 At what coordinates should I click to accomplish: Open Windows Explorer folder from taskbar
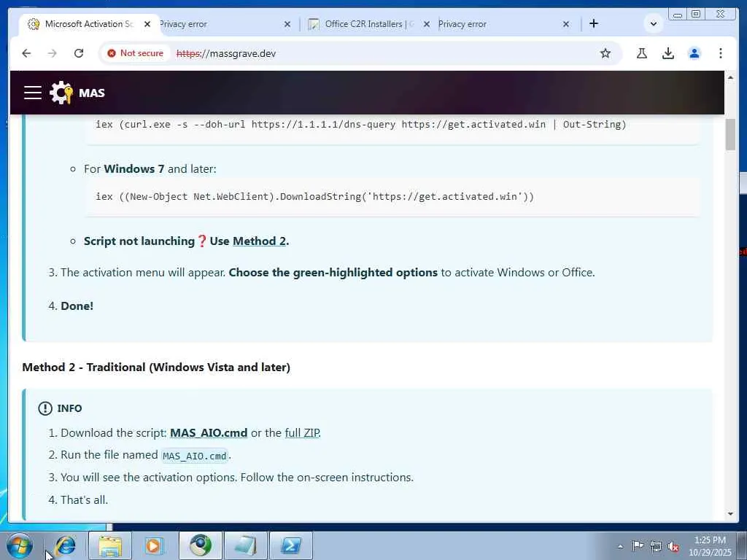coord(110,545)
